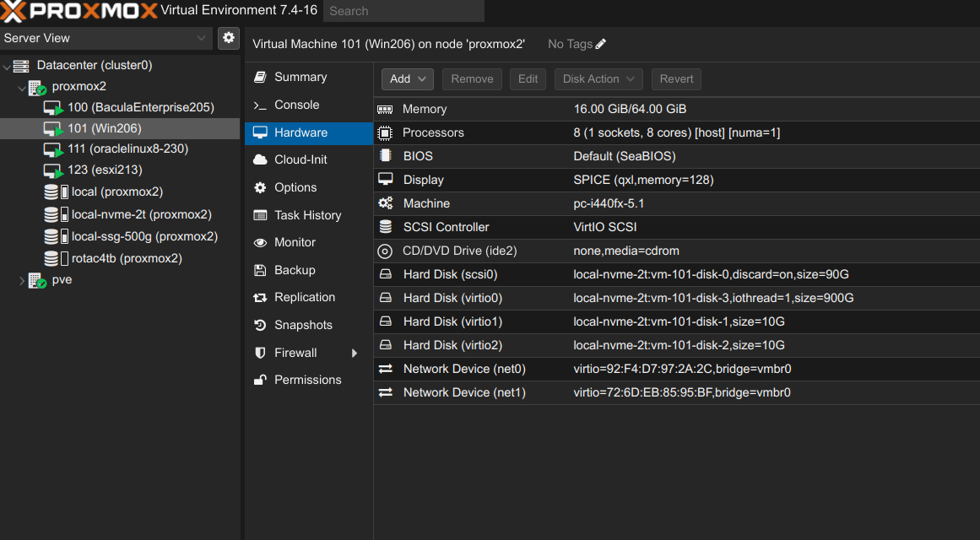Click the rotac4tb storage icon
The height and width of the screenshot is (540, 980).
click(x=57, y=258)
